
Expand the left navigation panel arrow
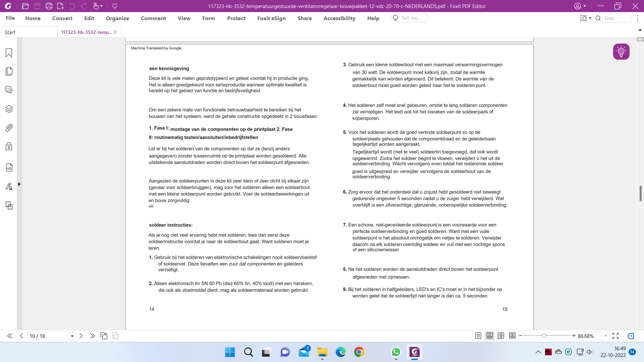[19, 184]
